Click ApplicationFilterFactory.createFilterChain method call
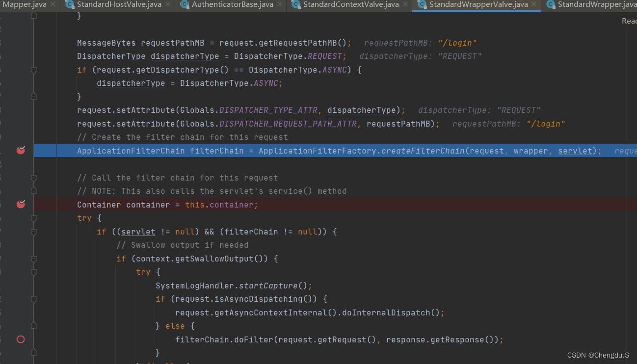The width and height of the screenshot is (637, 364). tap(362, 151)
